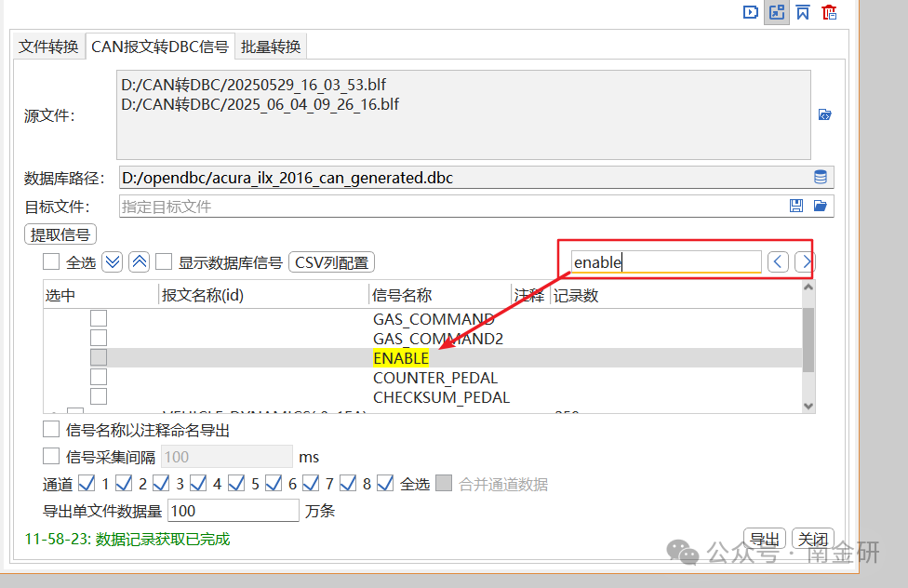Select source file 2025_06_04_09_26_16.blf
Viewport: 908px width, 588px height.
[x=260, y=104]
